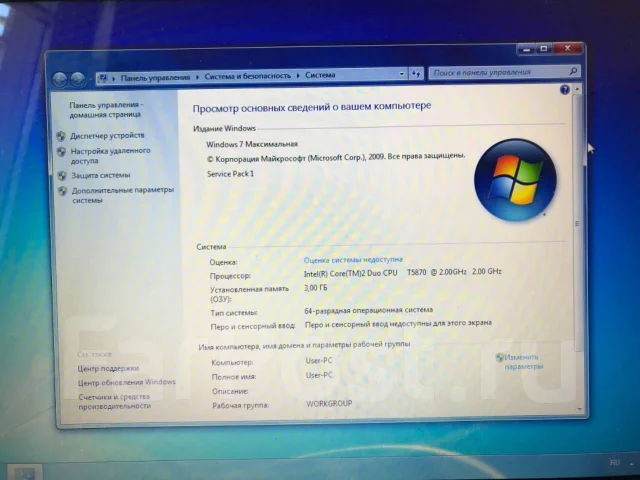Expand arrow before Панель управления breadcrumb
640x480 pixels.
(114, 78)
